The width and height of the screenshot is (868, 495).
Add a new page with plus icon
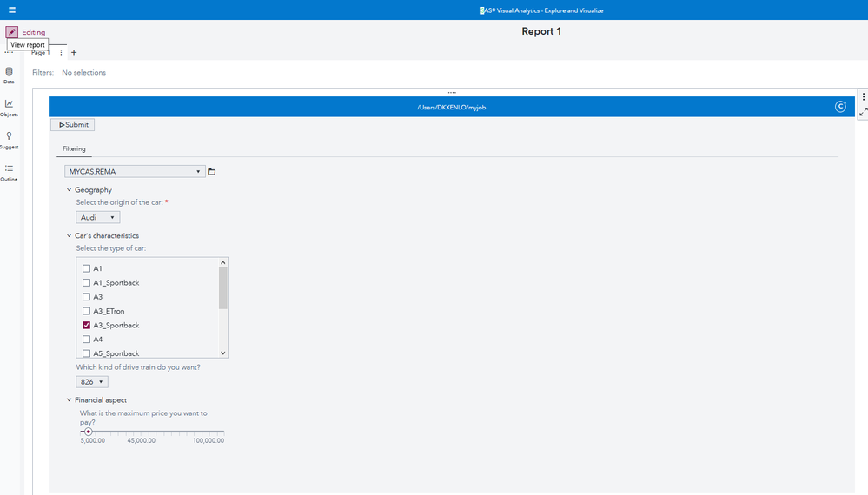pyautogui.click(x=74, y=53)
